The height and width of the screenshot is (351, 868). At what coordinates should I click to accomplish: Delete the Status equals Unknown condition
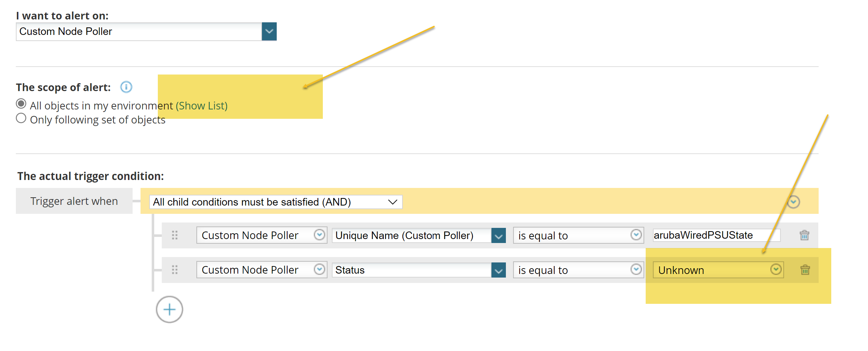(x=805, y=270)
